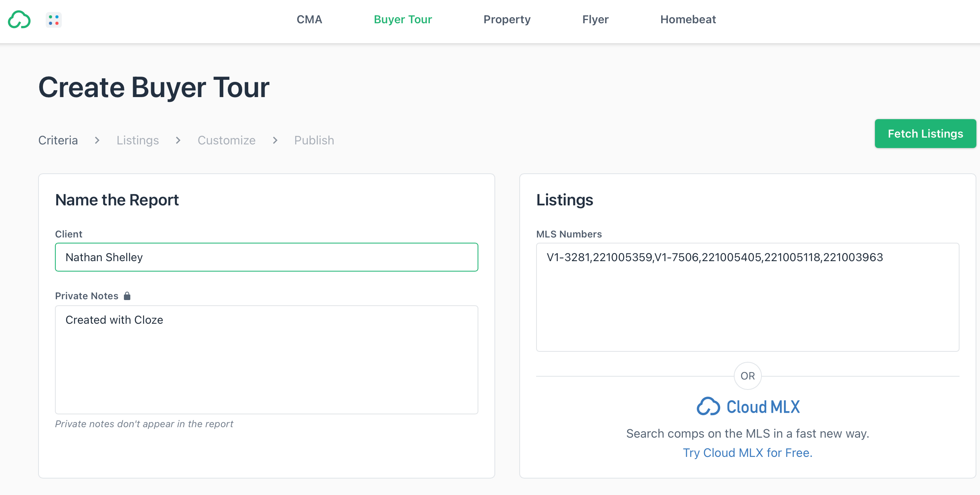980x495 pixels.
Task: Open the Homebeat tab
Action: tap(688, 19)
